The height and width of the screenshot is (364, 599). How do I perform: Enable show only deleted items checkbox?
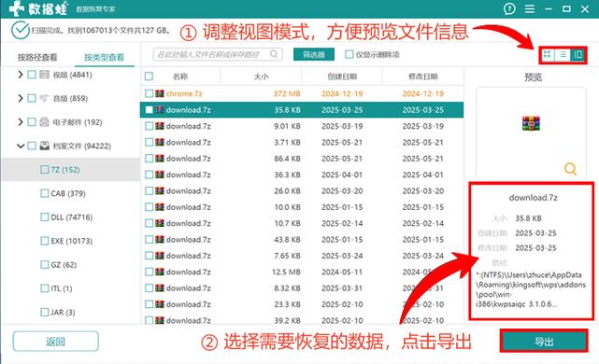coord(349,54)
